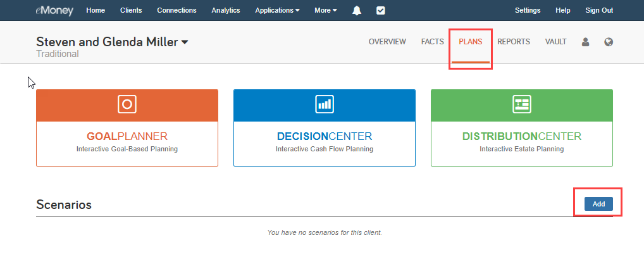Expand the More dropdown menu
The width and height of the screenshot is (644, 271).
(326, 10)
